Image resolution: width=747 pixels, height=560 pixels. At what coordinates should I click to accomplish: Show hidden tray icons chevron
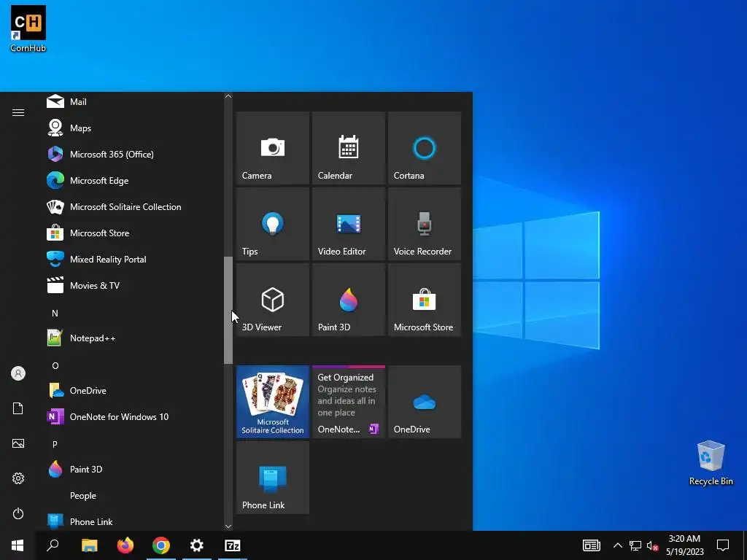click(x=617, y=545)
